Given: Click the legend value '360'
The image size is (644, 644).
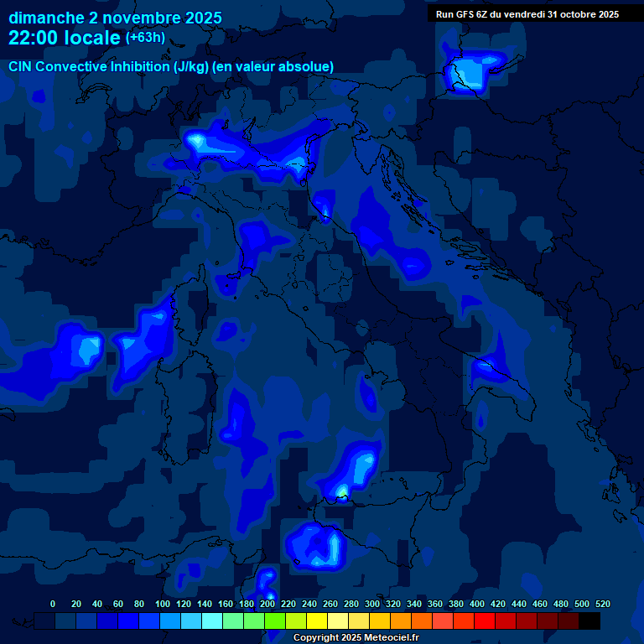Looking at the screenshot, I should pyautogui.click(x=435, y=604).
